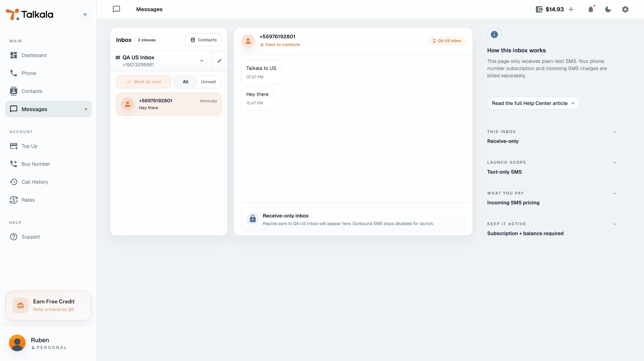Click the +56976192801 number in conversation header

click(x=277, y=37)
